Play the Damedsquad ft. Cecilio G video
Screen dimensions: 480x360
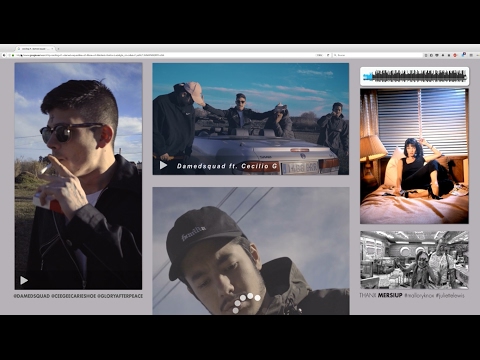(x=163, y=165)
